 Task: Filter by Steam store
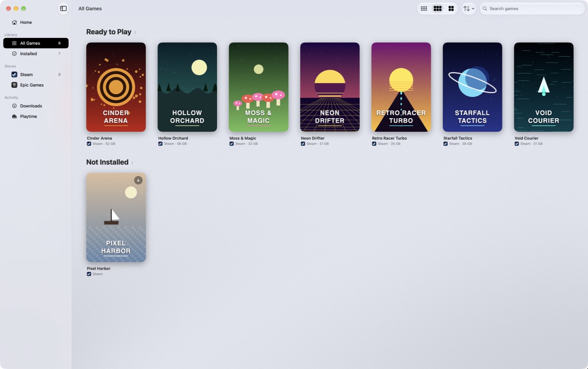36,74
